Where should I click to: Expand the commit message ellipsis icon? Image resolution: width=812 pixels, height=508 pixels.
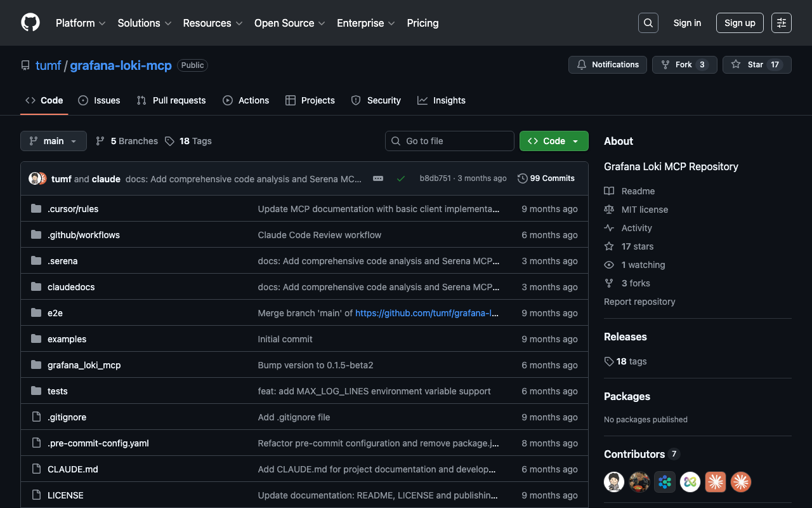(x=378, y=178)
